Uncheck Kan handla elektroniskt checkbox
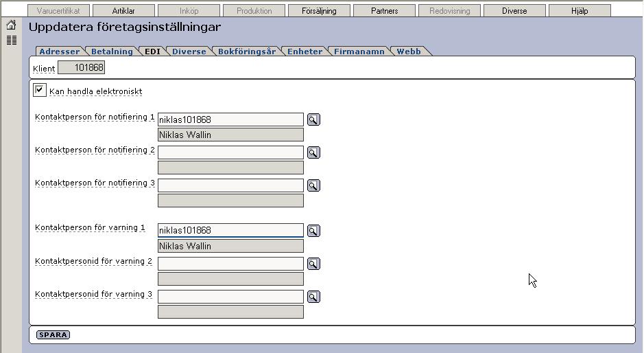The width and height of the screenshot is (644, 353). click(x=39, y=90)
